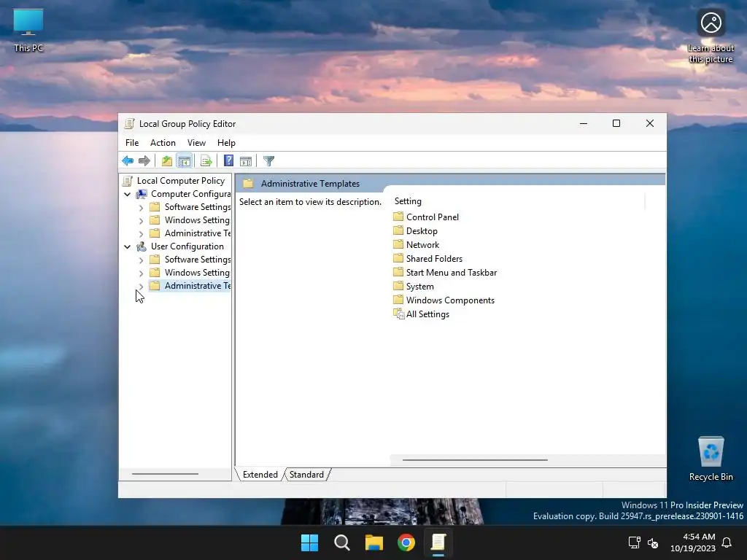The image size is (747, 560).
Task: Launch Google Chrome from the taskbar
Action: tap(406, 542)
